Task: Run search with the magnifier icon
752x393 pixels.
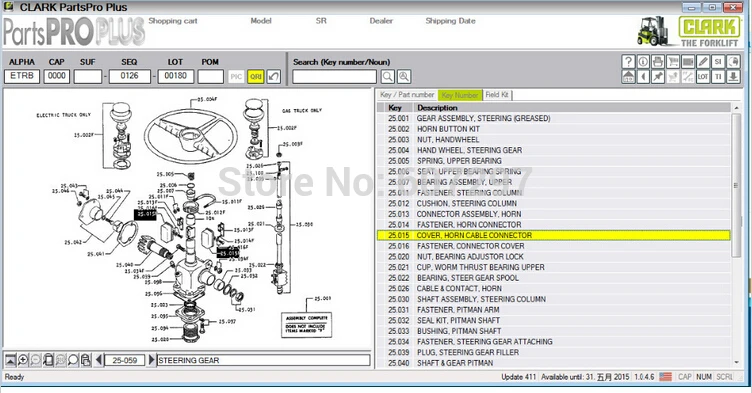Action: pyautogui.click(x=388, y=77)
